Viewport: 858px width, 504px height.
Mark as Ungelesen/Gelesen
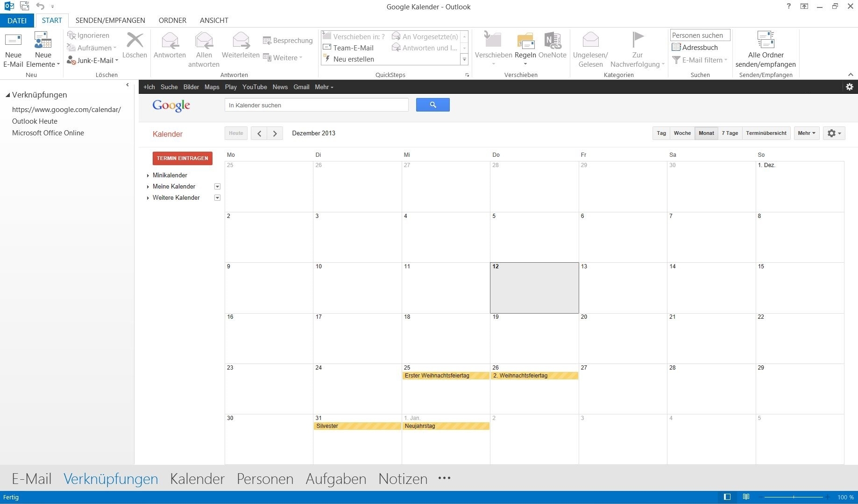tap(590, 50)
